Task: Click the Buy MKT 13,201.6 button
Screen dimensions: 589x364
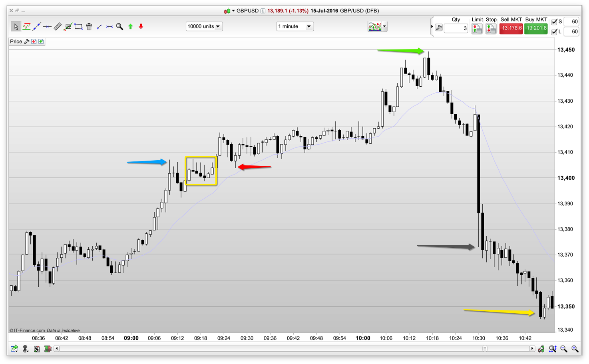Action: coord(536,28)
